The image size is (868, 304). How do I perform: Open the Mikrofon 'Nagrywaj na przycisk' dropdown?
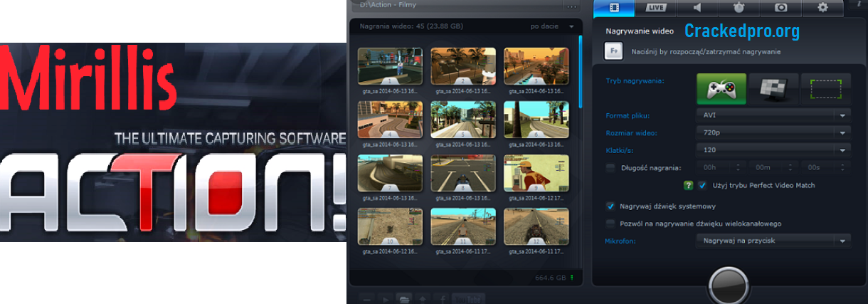773,241
